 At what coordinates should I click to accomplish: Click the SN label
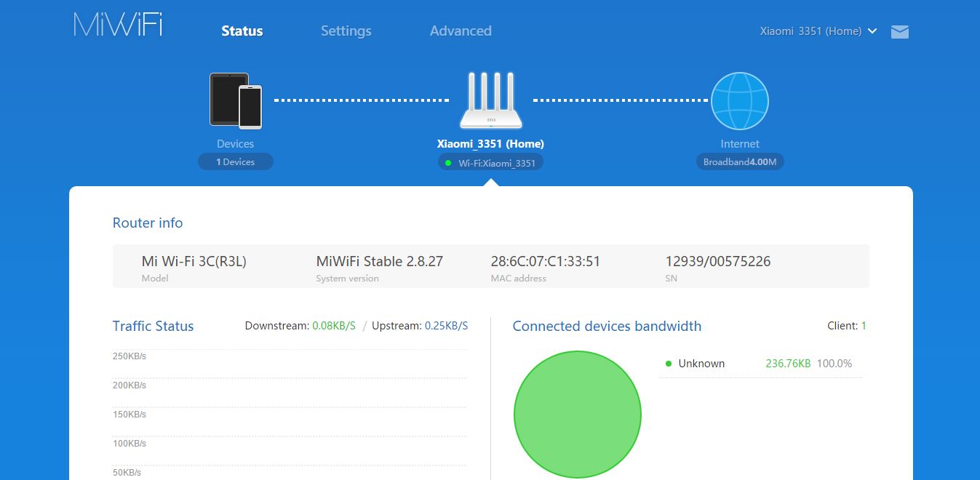(x=671, y=279)
